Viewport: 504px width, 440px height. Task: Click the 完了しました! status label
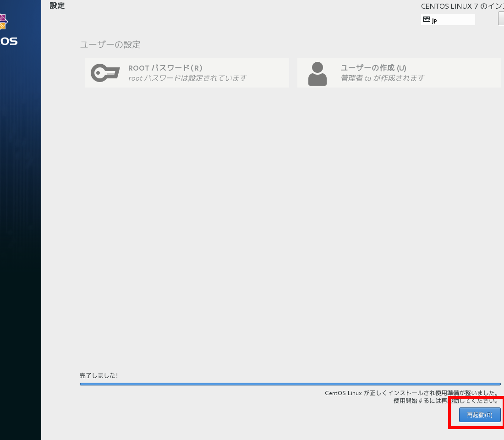[99, 375]
